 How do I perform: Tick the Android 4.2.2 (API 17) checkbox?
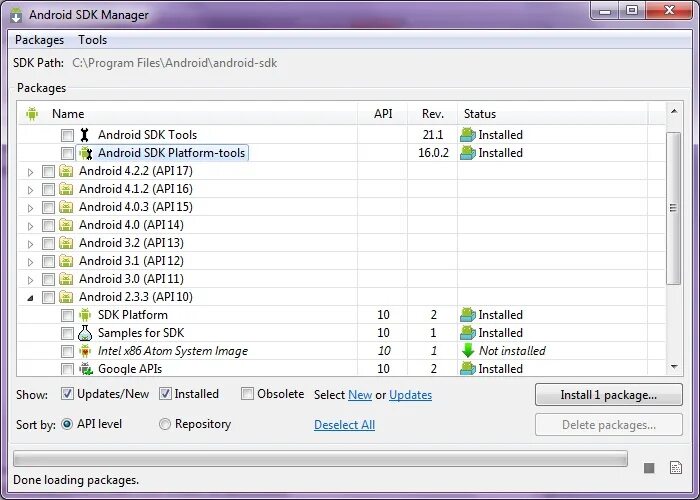(x=48, y=171)
